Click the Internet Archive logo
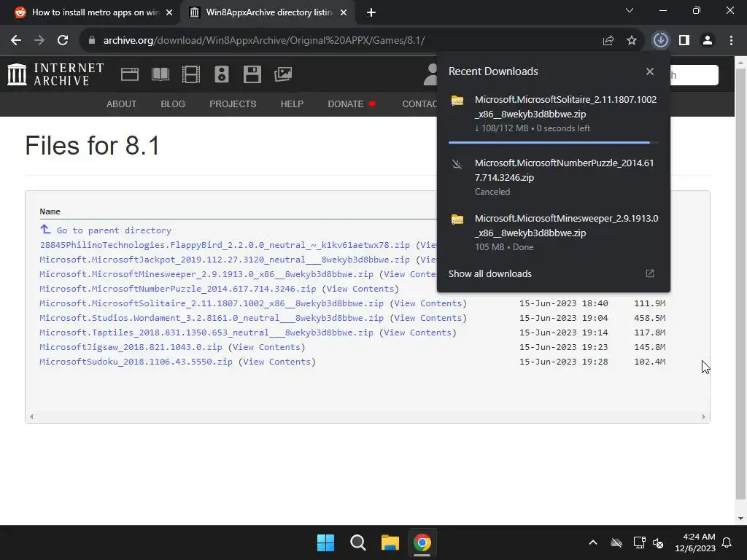 [55, 74]
